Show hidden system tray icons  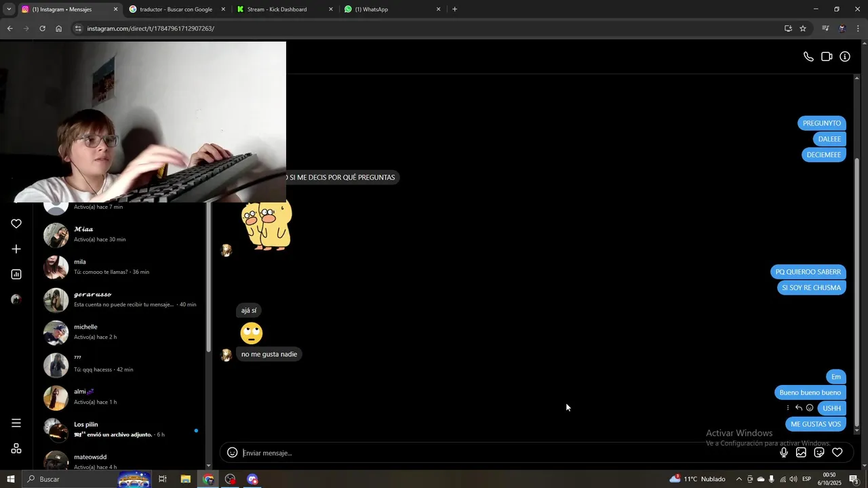(739, 479)
